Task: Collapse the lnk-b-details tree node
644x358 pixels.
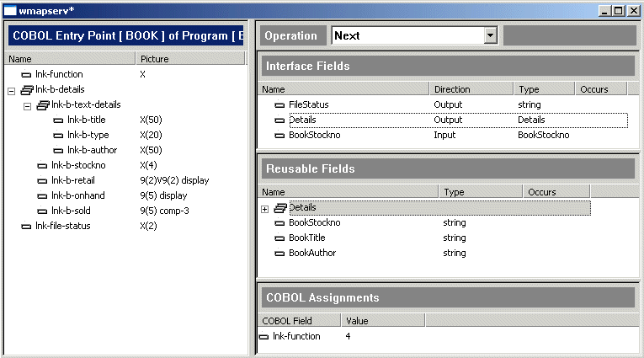Action: tap(11, 89)
